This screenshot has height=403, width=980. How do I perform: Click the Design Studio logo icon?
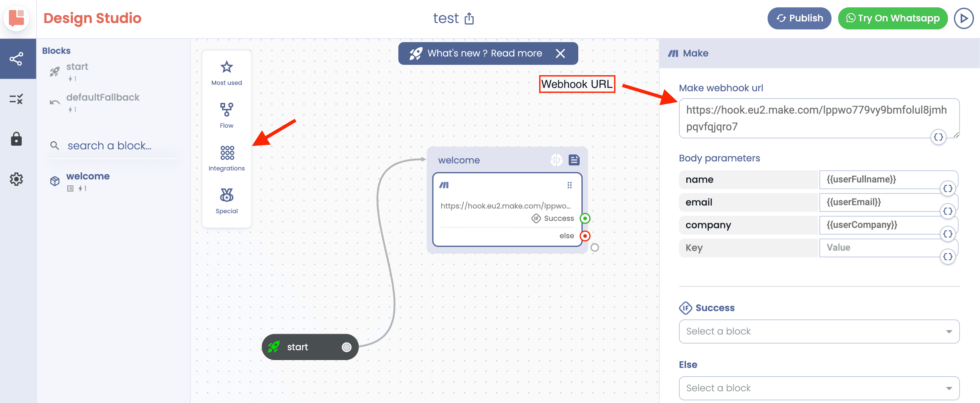point(17,18)
